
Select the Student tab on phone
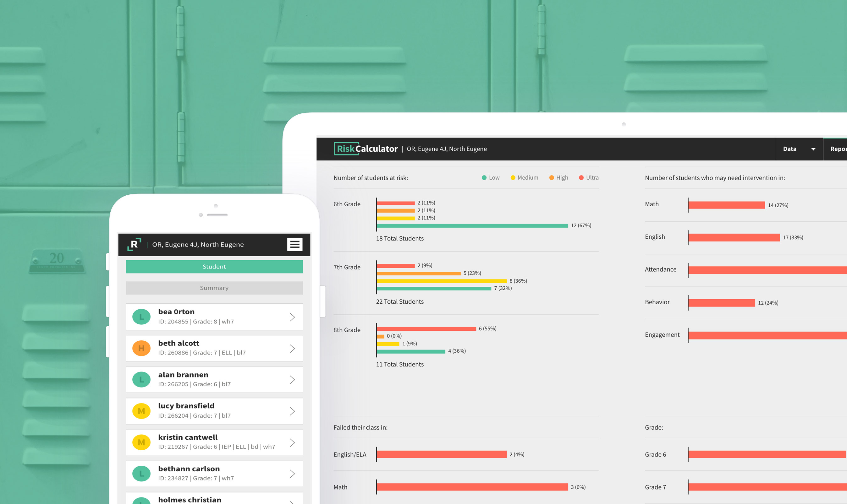pos(214,267)
